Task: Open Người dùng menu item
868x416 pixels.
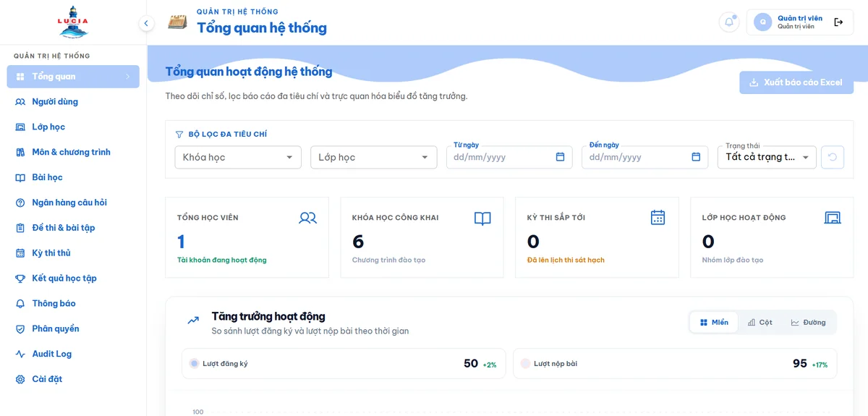Action: 73,102
